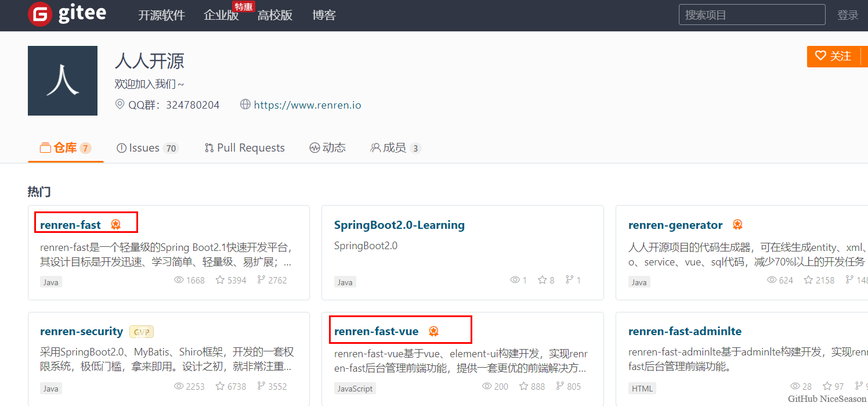Click the watch eye icon on renren-fast-vue card

point(487,386)
